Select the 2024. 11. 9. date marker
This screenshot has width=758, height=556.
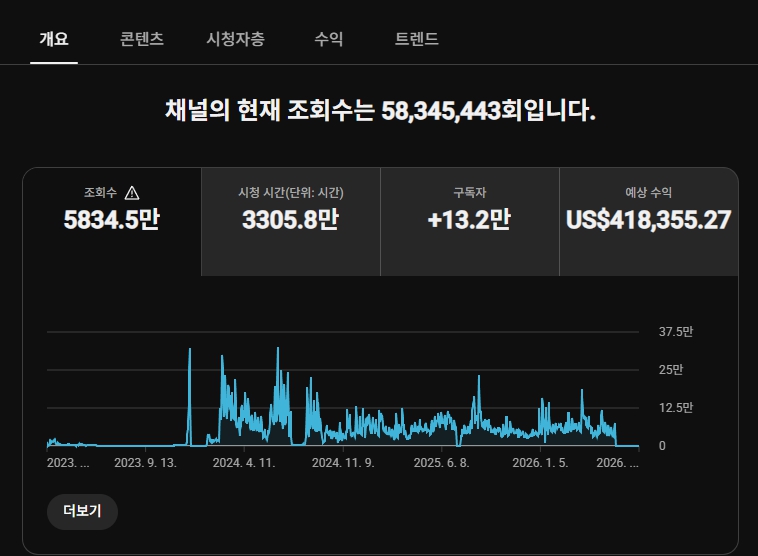(343, 463)
